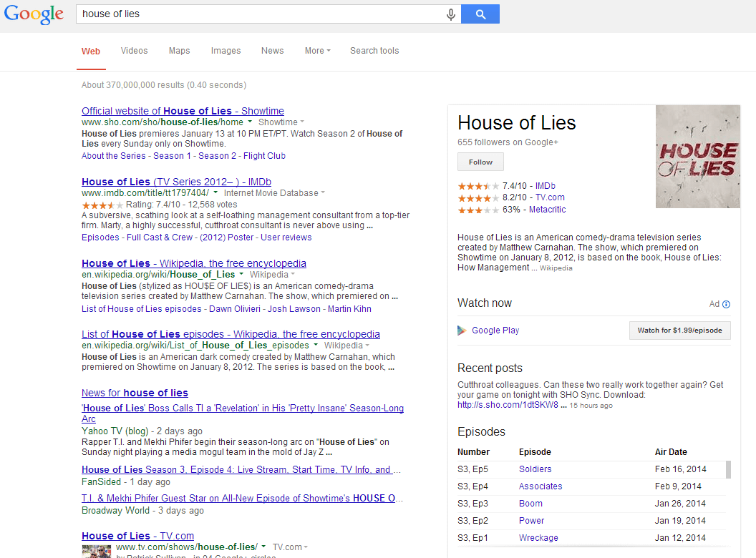Open the Ad info icon
The image size is (756, 558).
click(726, 304)
